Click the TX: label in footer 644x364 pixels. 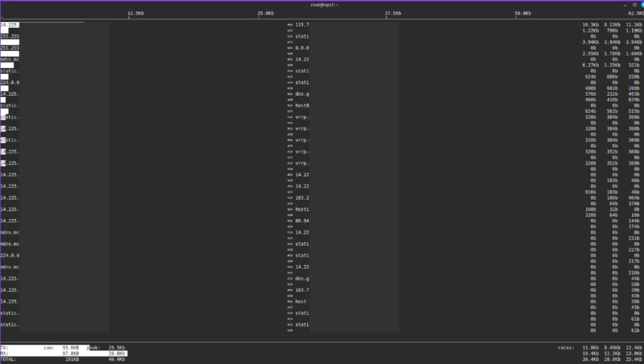(4, 348)
